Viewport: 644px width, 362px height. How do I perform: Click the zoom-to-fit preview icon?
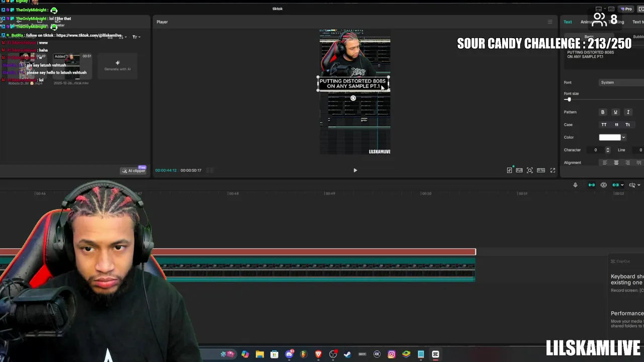pos(530,170)
